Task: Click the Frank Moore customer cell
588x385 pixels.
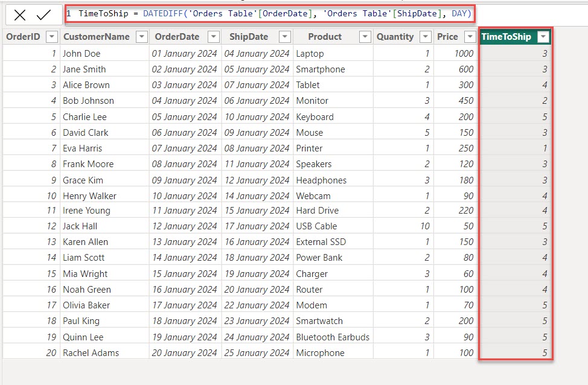Action: tap(104, 164)
